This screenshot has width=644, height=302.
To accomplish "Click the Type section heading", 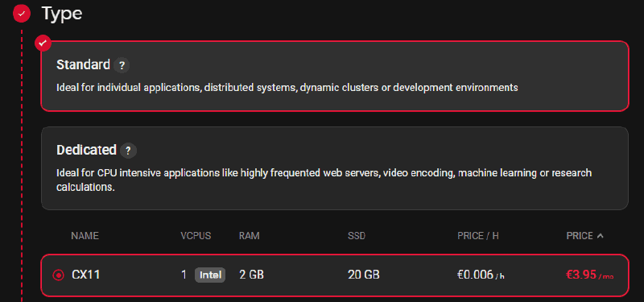I will pyautogui.click(x=62, y=14).
